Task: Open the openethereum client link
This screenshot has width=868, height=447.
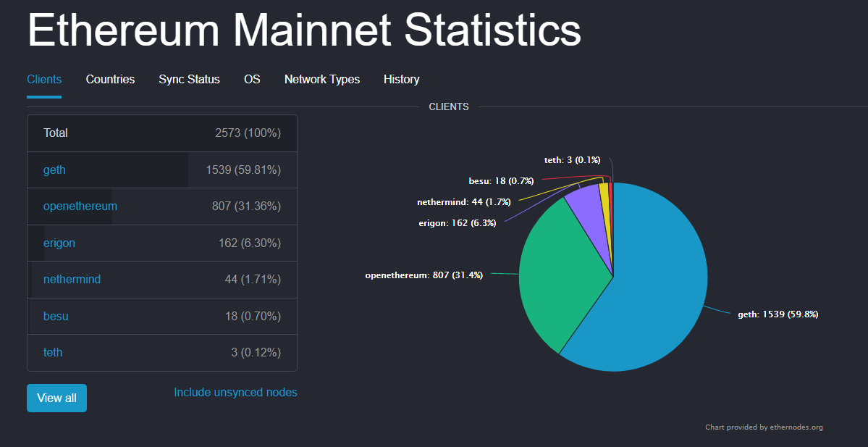Action: 80,206
